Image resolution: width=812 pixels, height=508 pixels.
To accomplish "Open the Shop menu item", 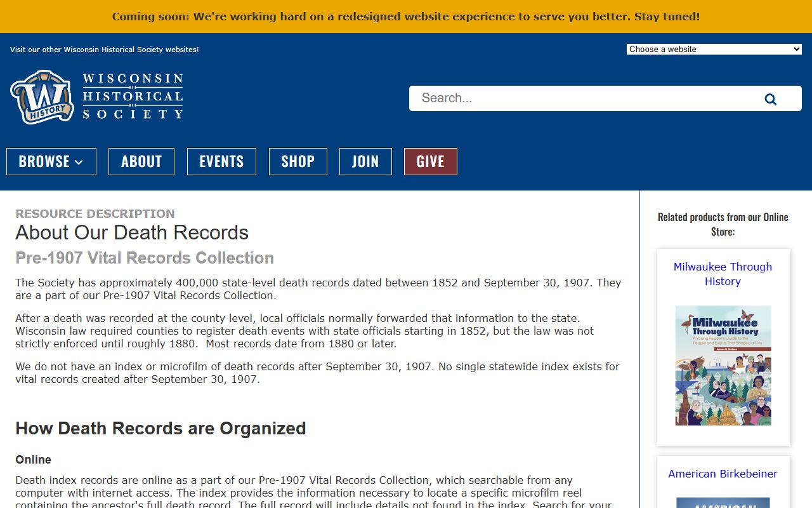I will click(x=298, y=161).
